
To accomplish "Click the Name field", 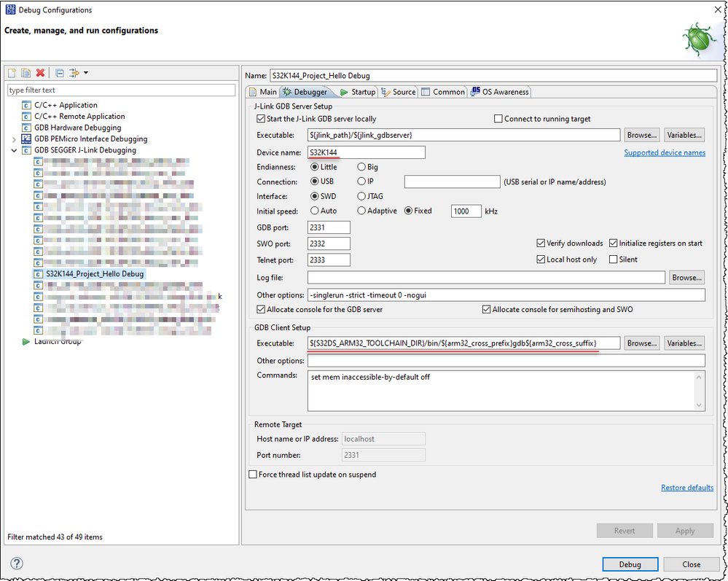I will point(493,76).
